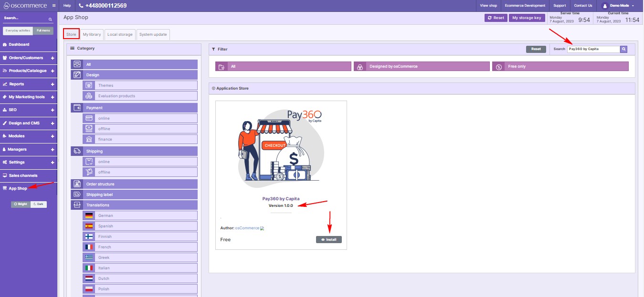This screenshot has width=644, height=297.
Task: Click the Dutch flag icon
Action: tap(89, 278)
